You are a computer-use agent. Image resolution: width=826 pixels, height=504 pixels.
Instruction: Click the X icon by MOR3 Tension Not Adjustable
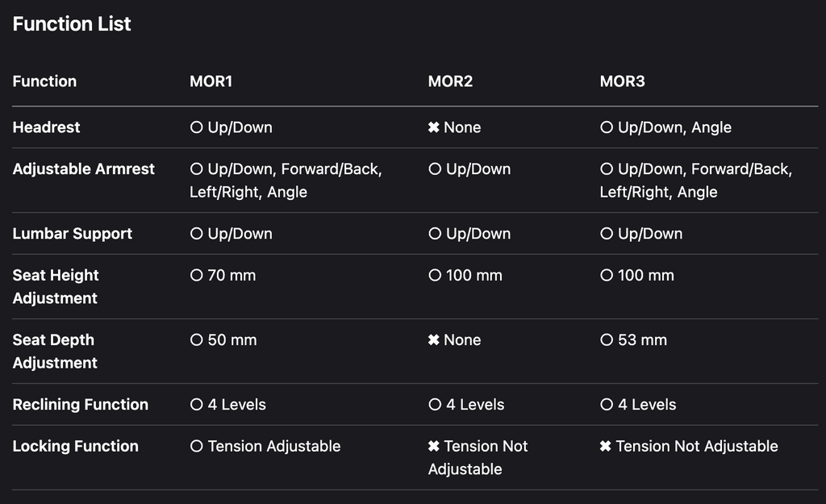point(605,447)
